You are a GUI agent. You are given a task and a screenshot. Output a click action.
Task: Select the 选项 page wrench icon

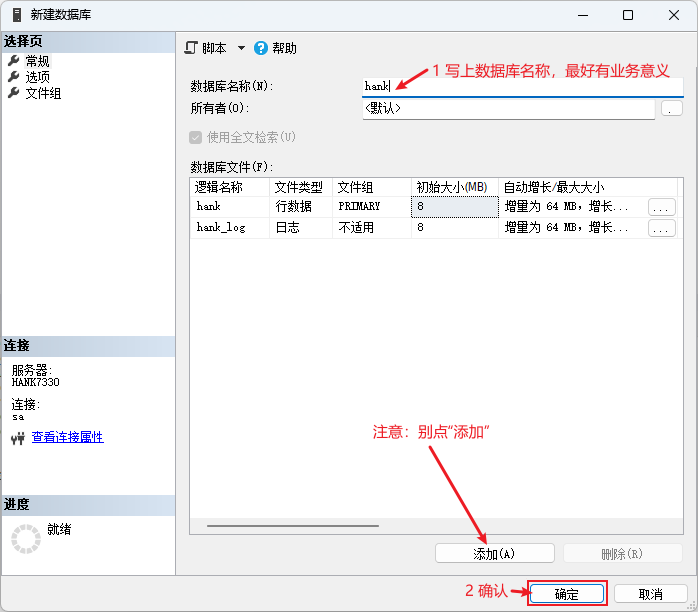pos(14,77)
